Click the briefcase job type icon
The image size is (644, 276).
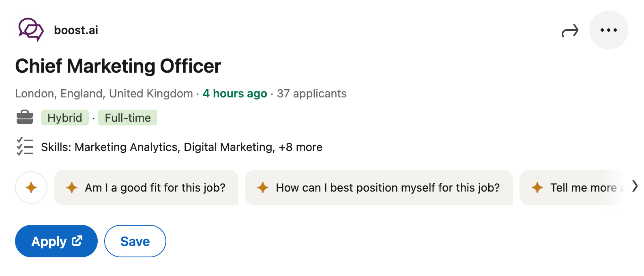25,117
